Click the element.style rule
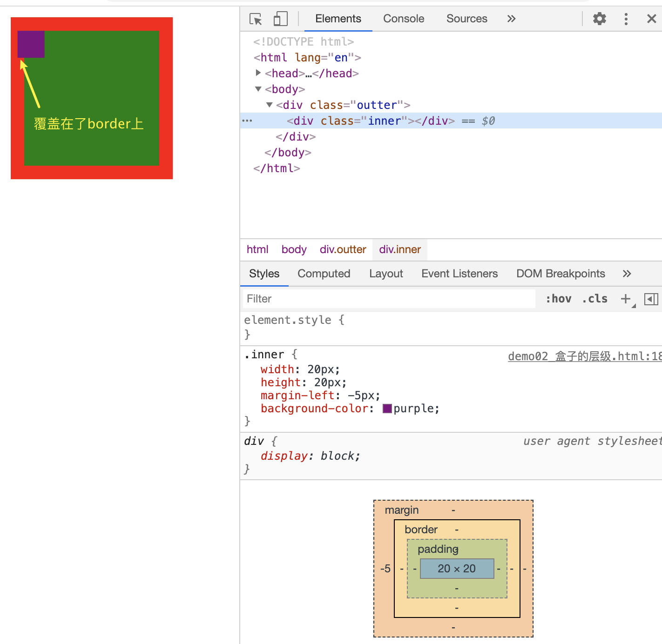The width and height of the screenshot is (662, 644). point(294,320)
